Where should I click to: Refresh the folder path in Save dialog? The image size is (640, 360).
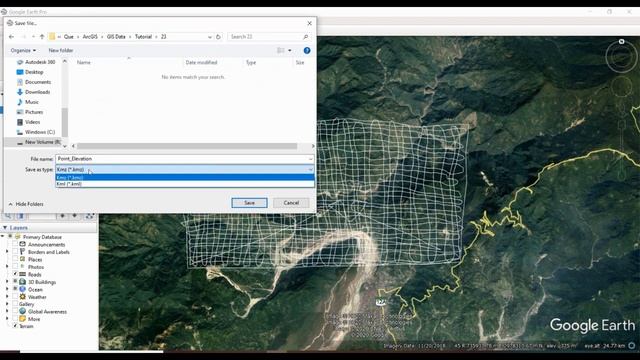(218, 37)
